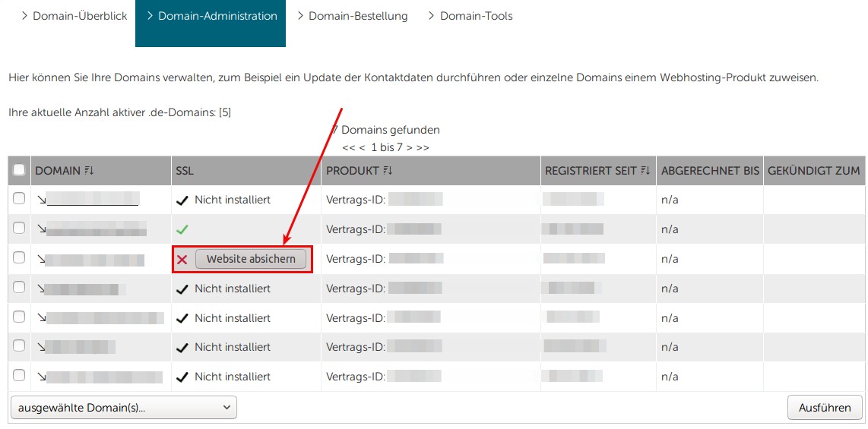This screenshot has width=868, height=429.
Task: Click Vertrags-ID in the first row
Action: coord(356,200)
